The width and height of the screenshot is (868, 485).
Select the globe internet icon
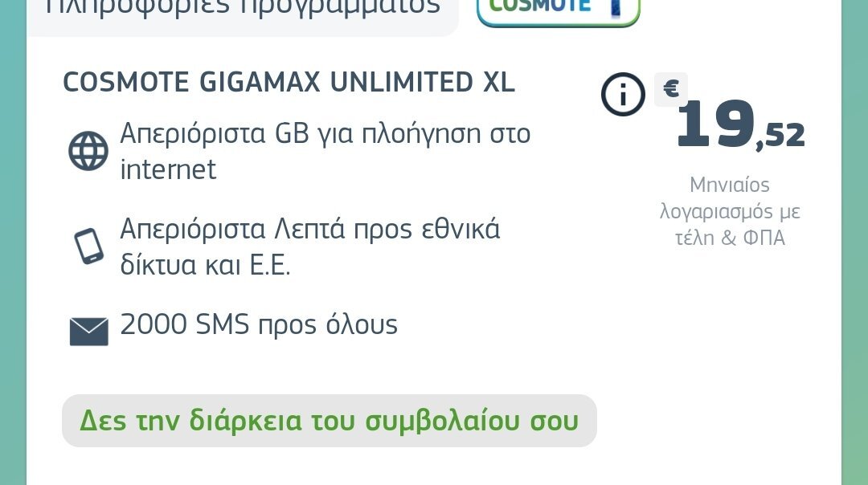click(x=88, y=150)
